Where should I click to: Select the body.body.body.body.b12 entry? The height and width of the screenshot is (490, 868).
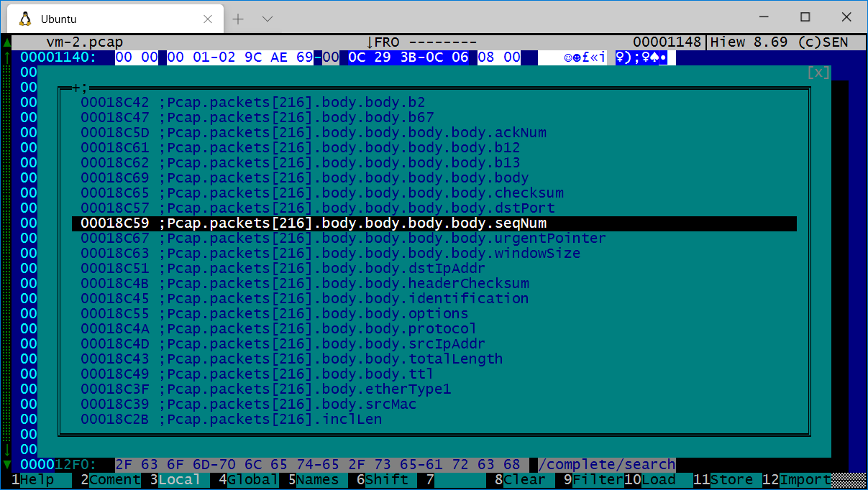click(434, 147)
